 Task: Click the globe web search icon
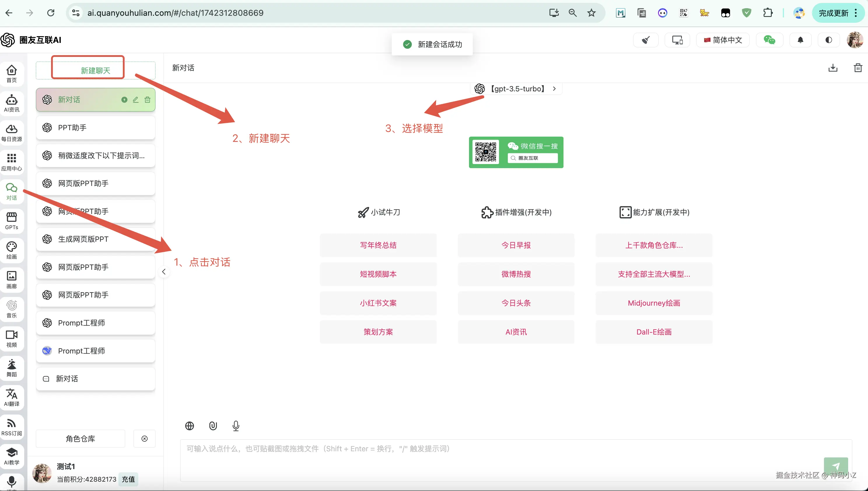point(190,426)
